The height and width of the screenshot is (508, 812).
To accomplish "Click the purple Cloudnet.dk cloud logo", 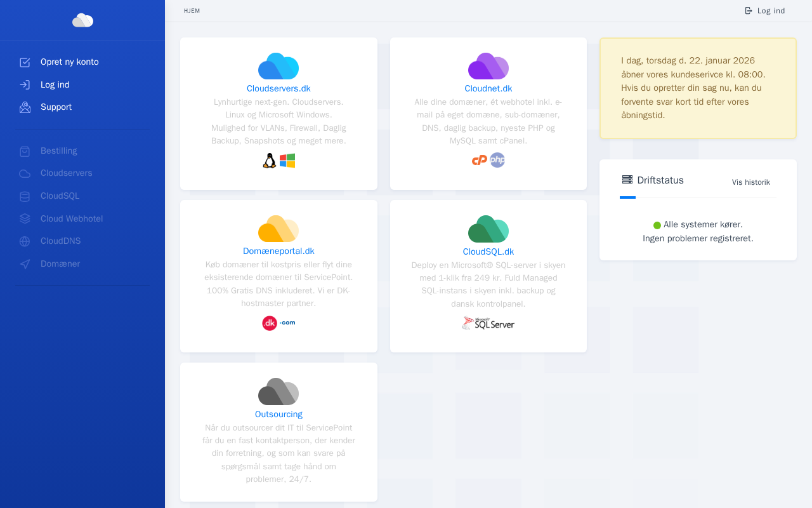I will click(x=488, y=66).
